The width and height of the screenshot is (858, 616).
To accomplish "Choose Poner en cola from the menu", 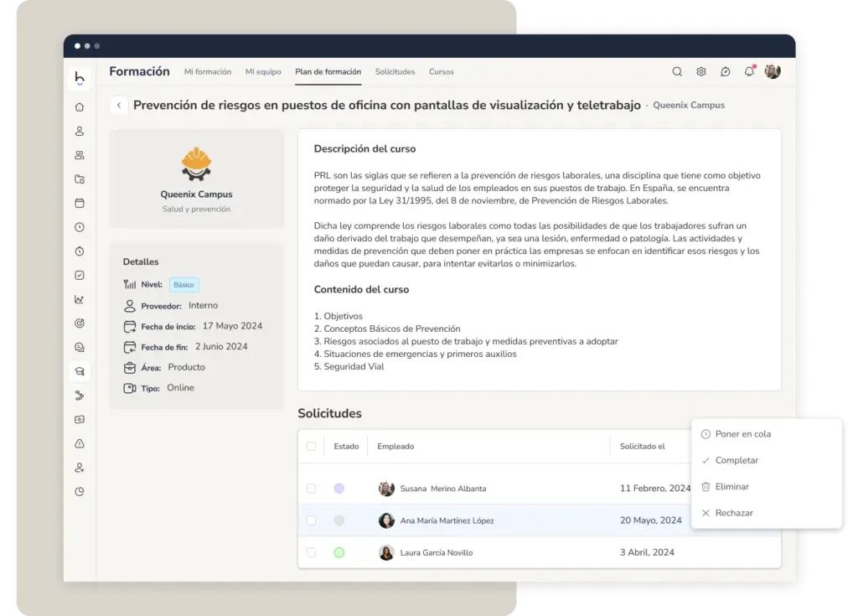I will pyautogui.click(x=742, y=434).
